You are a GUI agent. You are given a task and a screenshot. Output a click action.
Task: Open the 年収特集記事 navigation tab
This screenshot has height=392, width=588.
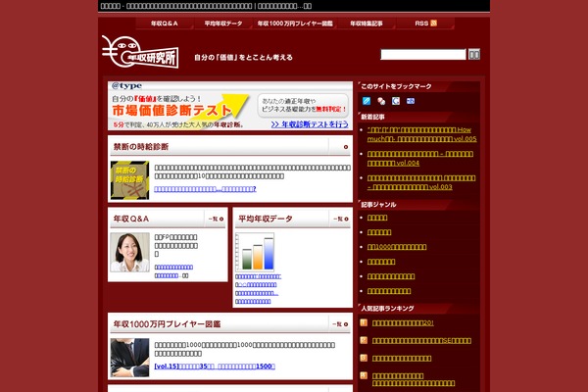pos(366,24)
